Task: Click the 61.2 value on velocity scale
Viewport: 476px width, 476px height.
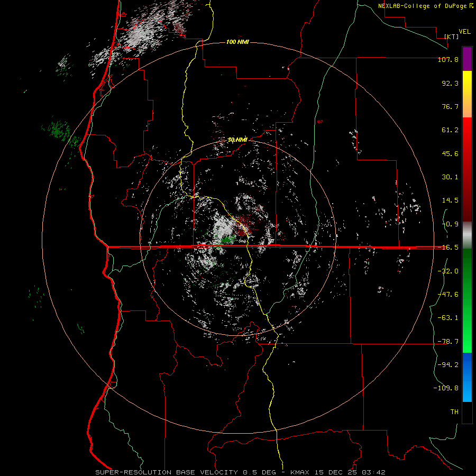Action: coord(450,130)
